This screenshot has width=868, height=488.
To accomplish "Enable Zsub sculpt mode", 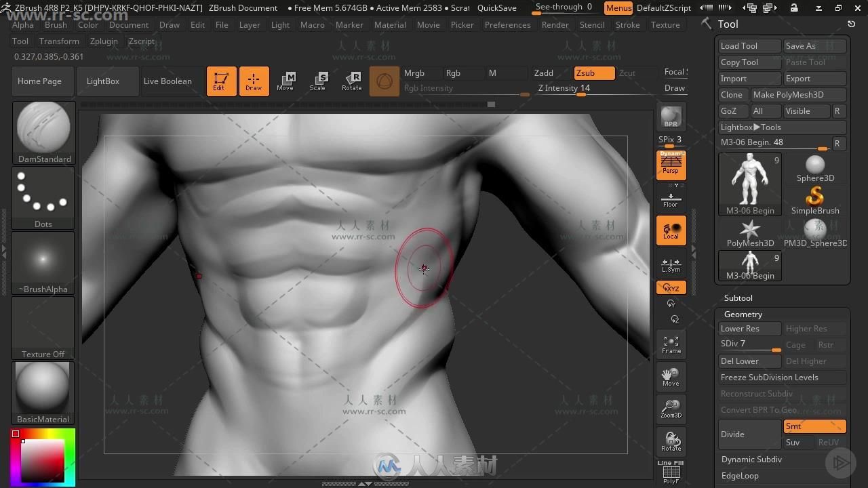I will tap(594, 73).
